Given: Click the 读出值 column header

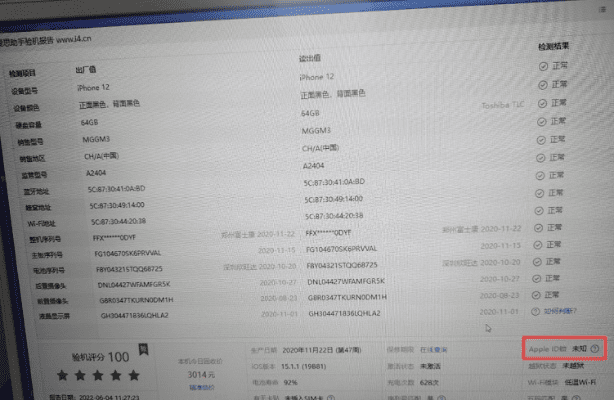Looking at the screenshot, I should (310, 58).
